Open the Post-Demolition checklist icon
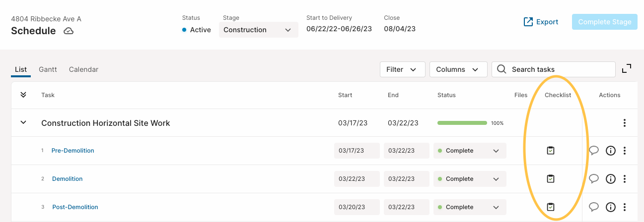This screenshot has height=222, width=644. click(x=550, y=207)
